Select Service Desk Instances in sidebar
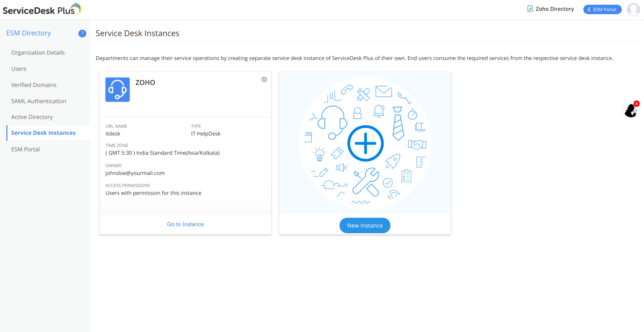The height and width of the screenshot is (332, 644). tap(43, 133)
